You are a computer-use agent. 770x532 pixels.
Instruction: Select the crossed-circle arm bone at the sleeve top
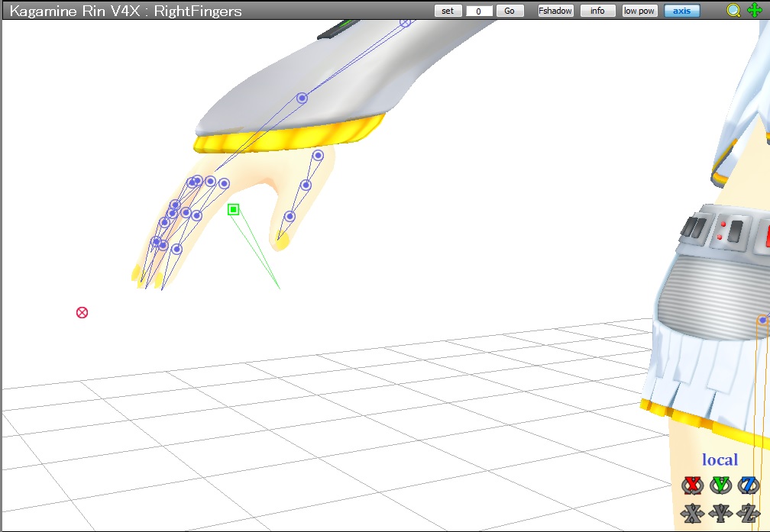point(405,23)
